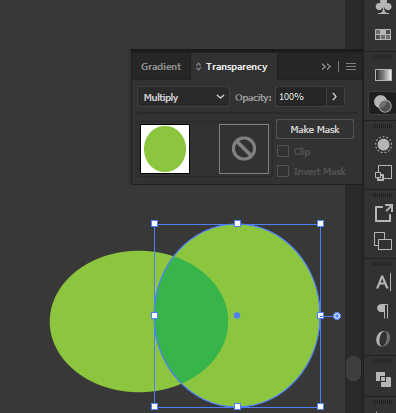Screen dimensions: 396x413
Task: Click the Opacity label
Action: coord(253,98)
